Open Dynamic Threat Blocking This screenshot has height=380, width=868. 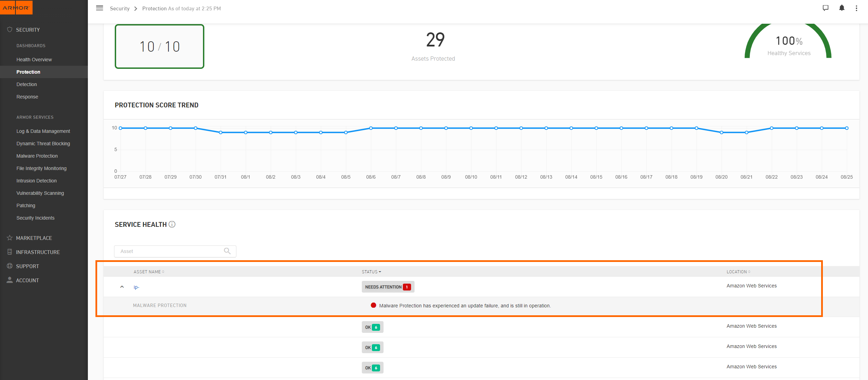pos(43,144)
